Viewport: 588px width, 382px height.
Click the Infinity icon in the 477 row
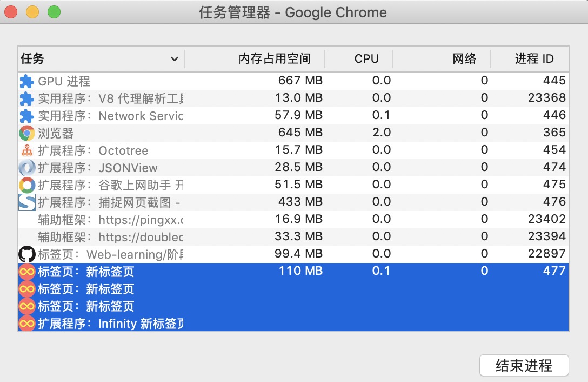coord(26,272)
